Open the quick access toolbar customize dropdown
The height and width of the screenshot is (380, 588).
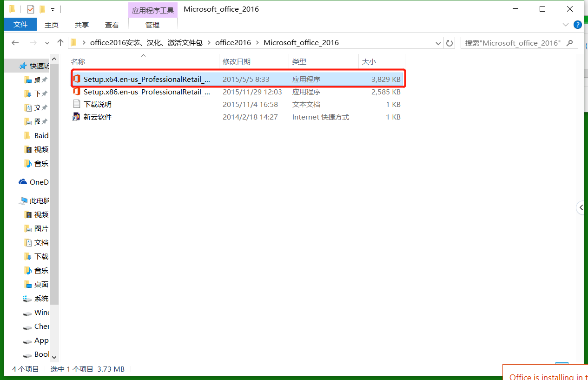(53, 9)
